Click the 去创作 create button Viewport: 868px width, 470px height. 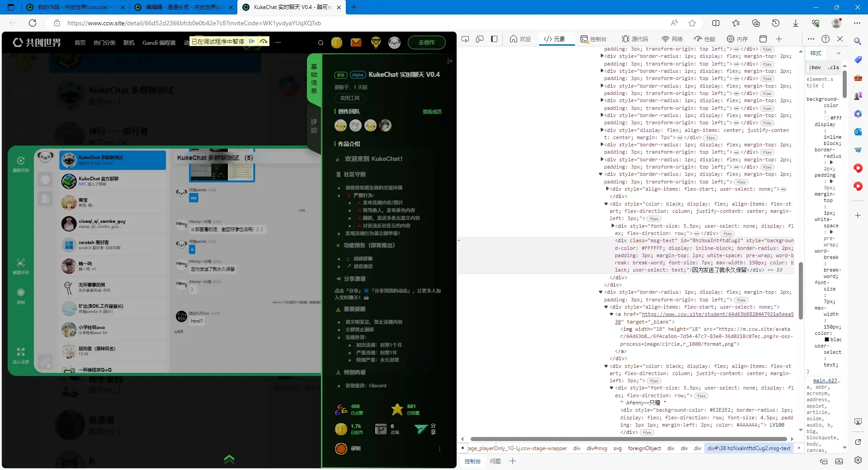coord(426,42)
